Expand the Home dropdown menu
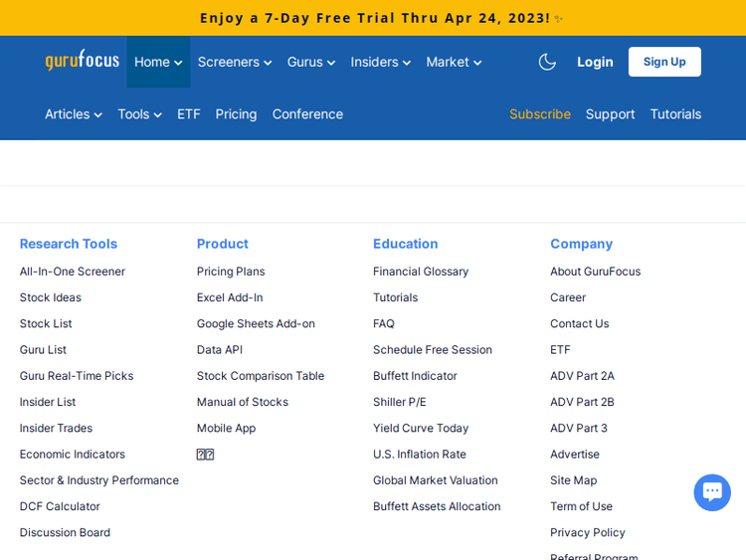746x560 pixels. click(158, 62)
